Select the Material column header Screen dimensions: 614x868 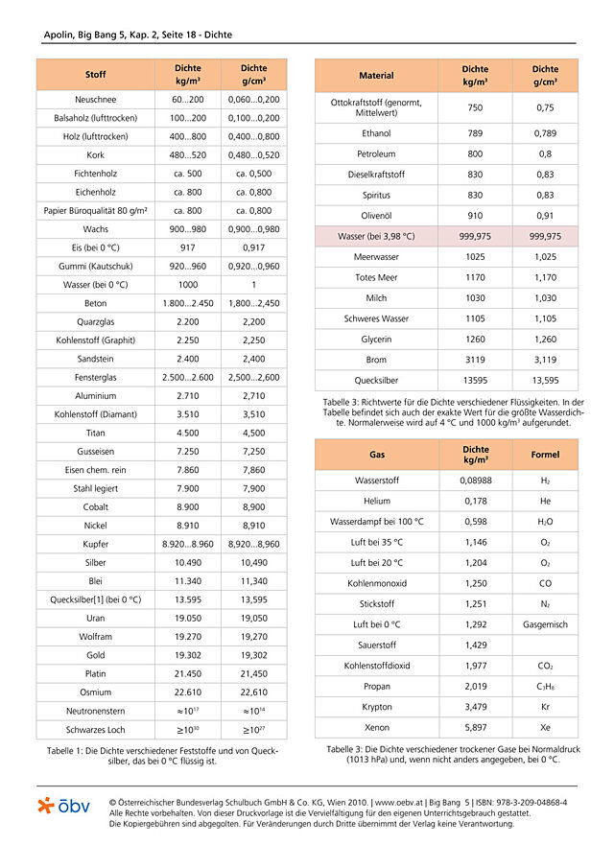pyautogui.click(x=376, y=76)
